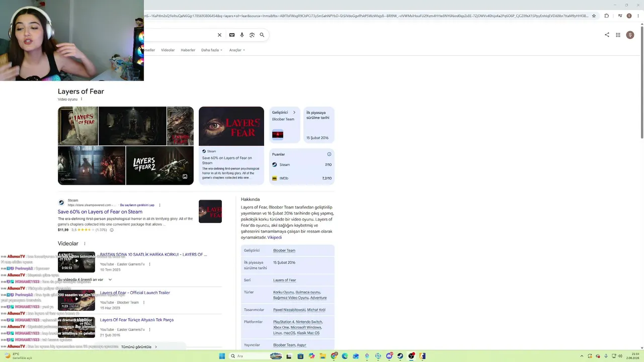The width and height of the screenshot is (644, 362).
Task: Expand the Daha fazla menu
Action: point(212,50)
